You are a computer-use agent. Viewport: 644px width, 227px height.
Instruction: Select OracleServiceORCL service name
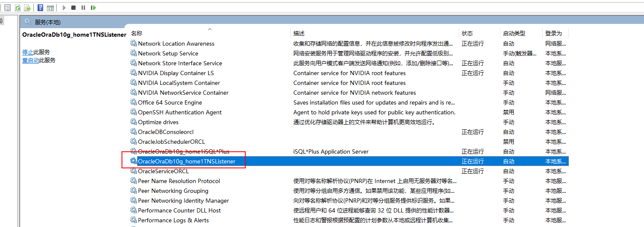163,171
